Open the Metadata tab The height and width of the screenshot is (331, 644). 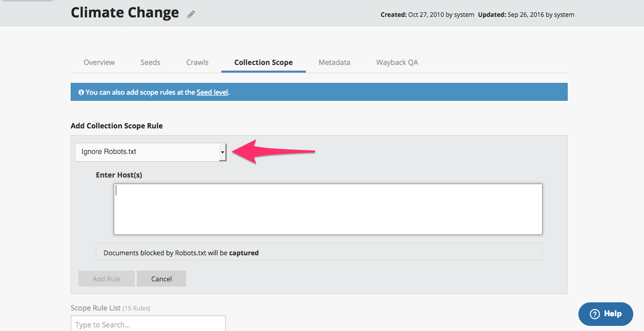(334, 62)
